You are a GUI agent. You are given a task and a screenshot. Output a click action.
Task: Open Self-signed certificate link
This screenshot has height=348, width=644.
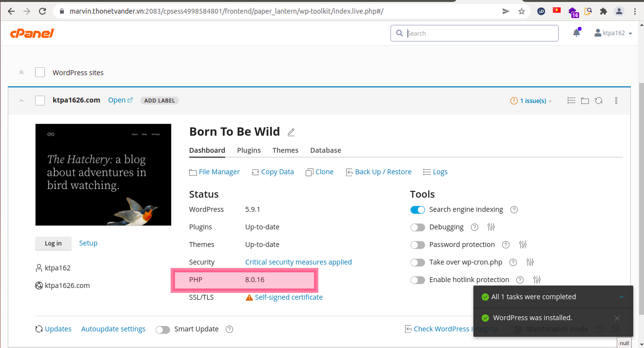289,297
